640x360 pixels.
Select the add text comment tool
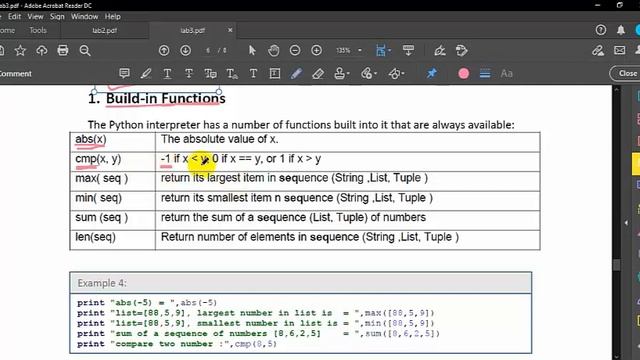(x=253, y=73)
